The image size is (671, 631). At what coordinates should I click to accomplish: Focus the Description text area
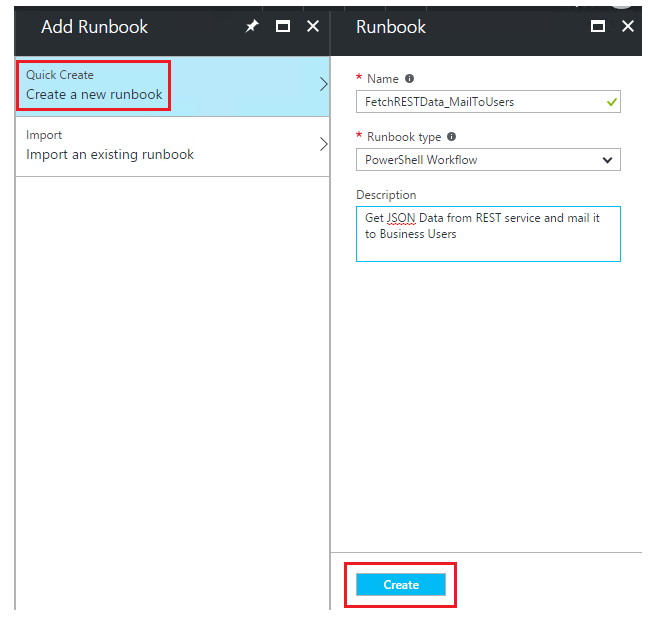(x=488, y=234)
